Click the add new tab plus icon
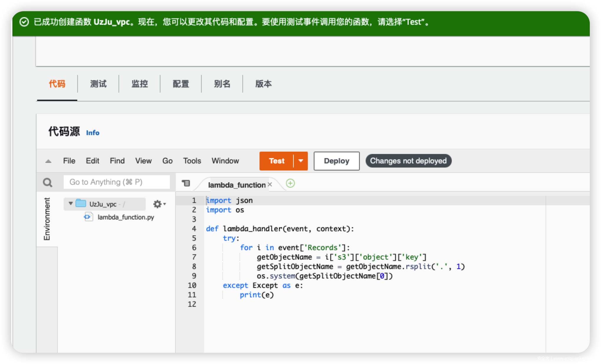Viewport: 601px width, 364px height. (290, 183)
